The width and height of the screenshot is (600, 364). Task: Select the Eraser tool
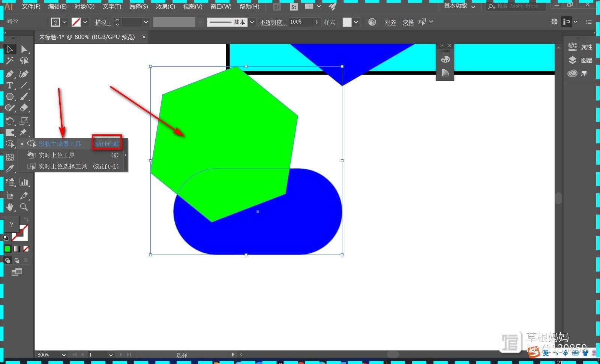[x=24, y=108]
